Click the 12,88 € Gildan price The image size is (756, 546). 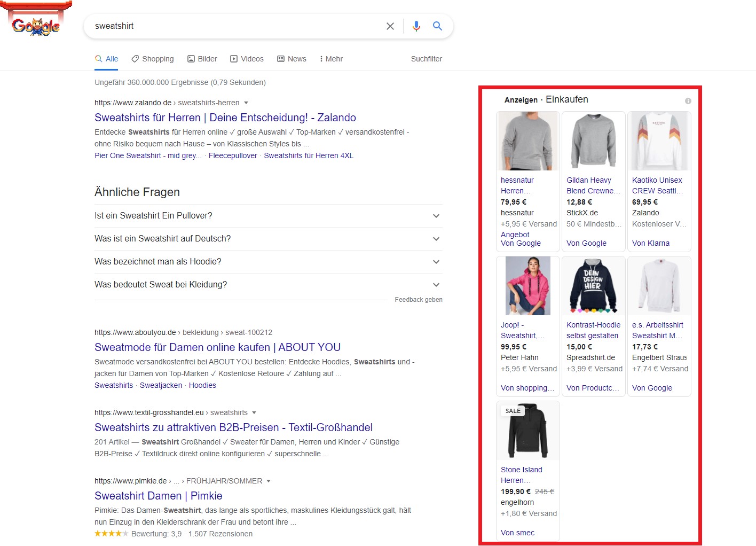(x=579, y=202)
